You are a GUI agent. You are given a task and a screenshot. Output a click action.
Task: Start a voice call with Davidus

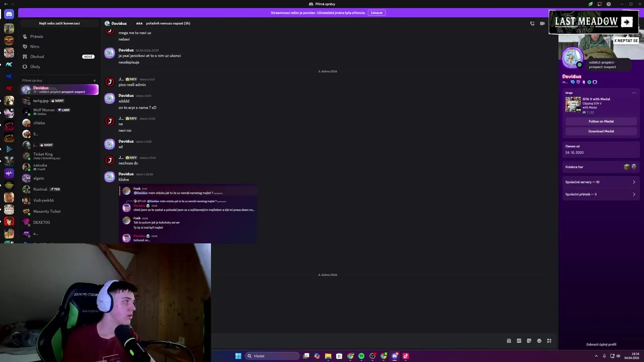point(532,23)
